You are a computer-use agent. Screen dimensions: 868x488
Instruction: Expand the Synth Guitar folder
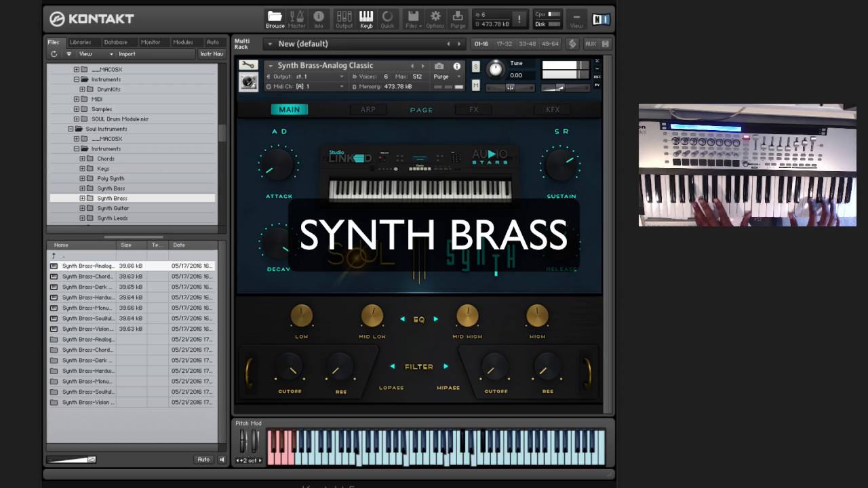point(83,208)
